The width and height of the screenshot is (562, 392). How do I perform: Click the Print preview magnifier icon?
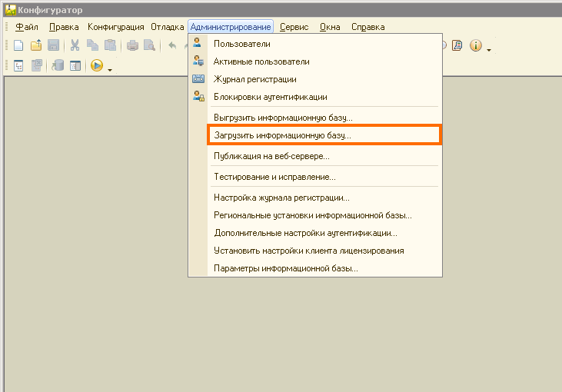[149, 46]
